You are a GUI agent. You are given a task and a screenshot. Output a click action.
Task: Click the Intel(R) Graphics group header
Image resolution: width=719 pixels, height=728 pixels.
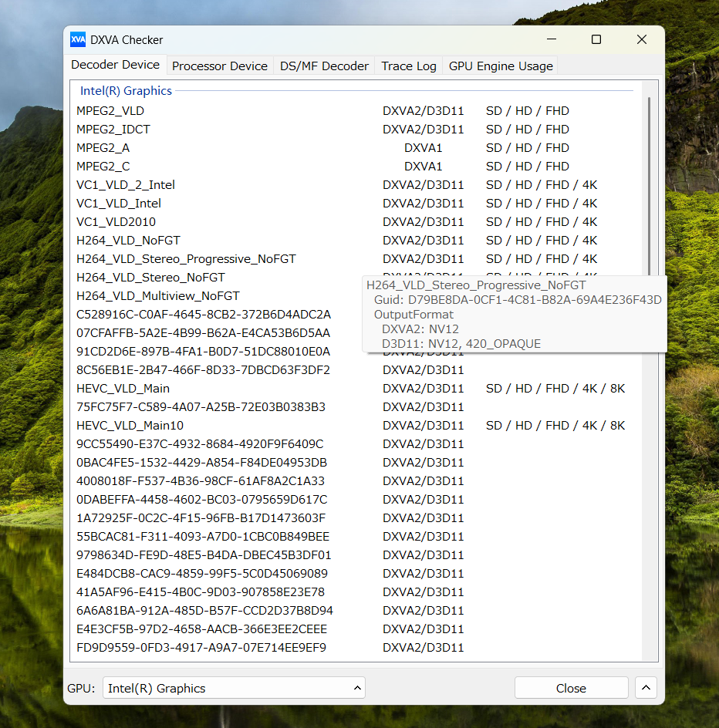pos(126,91)
